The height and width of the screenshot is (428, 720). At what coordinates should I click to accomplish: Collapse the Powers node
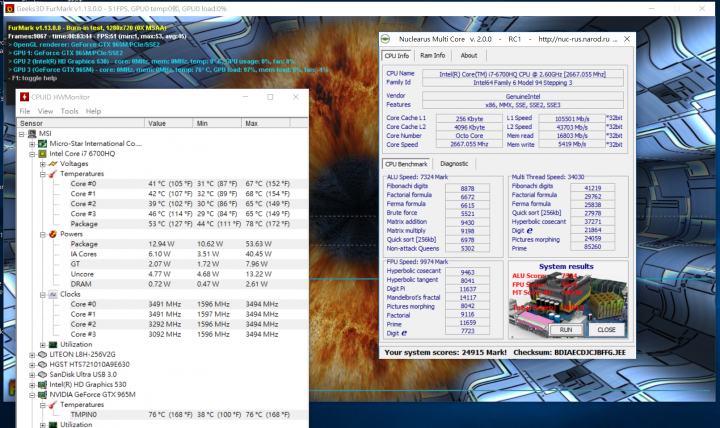click(43, 235)
